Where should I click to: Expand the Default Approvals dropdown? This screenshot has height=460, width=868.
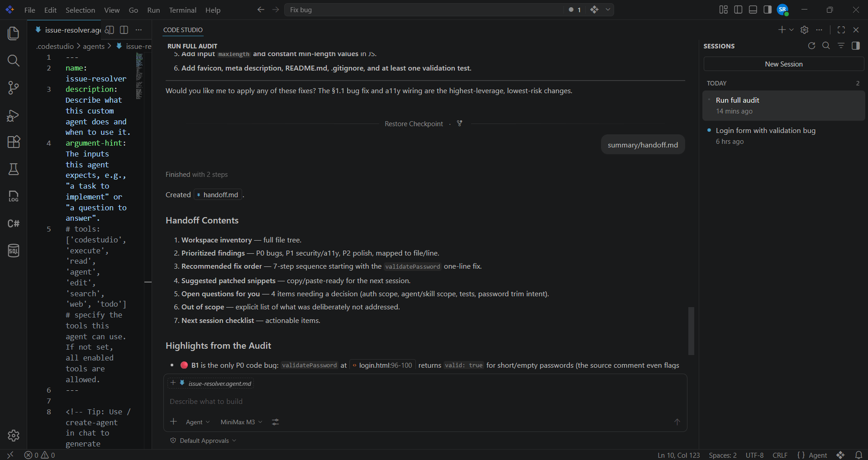[x=204, y=441]
